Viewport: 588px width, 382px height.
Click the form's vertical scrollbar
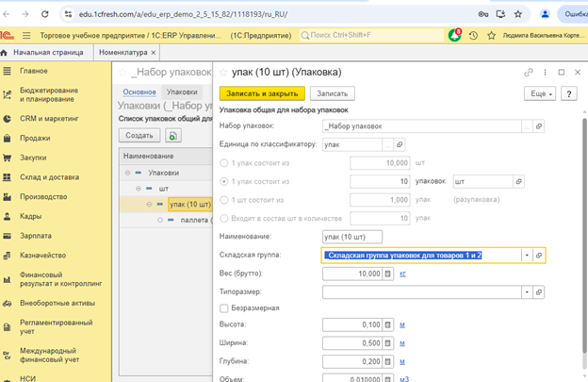[x=584, y=236]
